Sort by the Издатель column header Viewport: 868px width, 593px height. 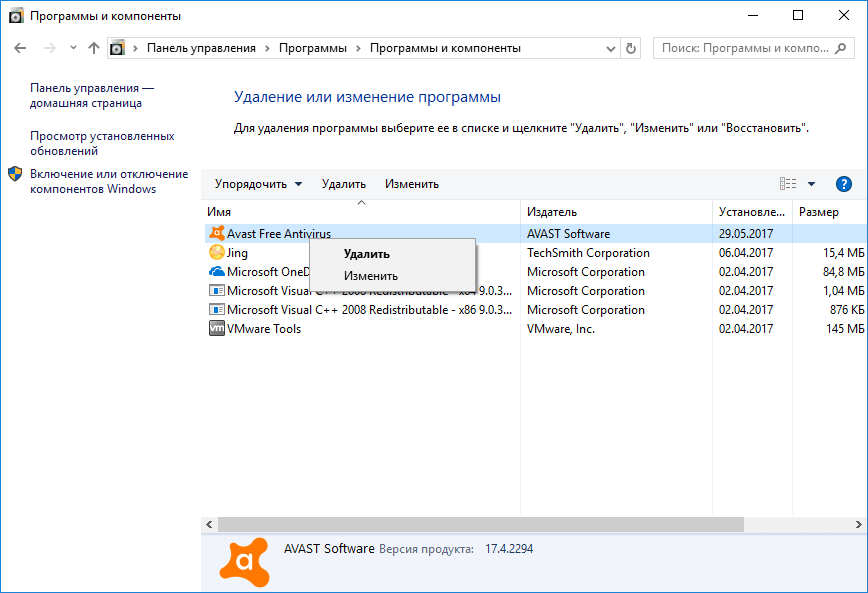pos(616,212)
